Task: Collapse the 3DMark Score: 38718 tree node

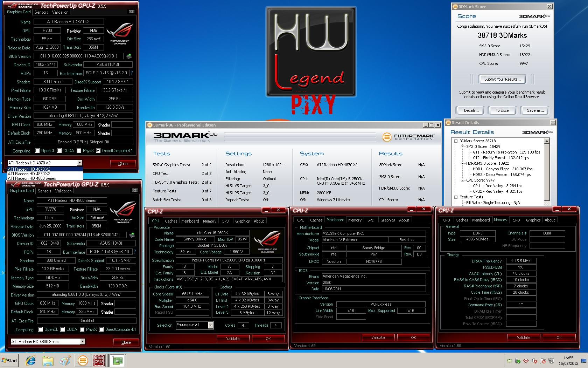Action: click(456, 141)
